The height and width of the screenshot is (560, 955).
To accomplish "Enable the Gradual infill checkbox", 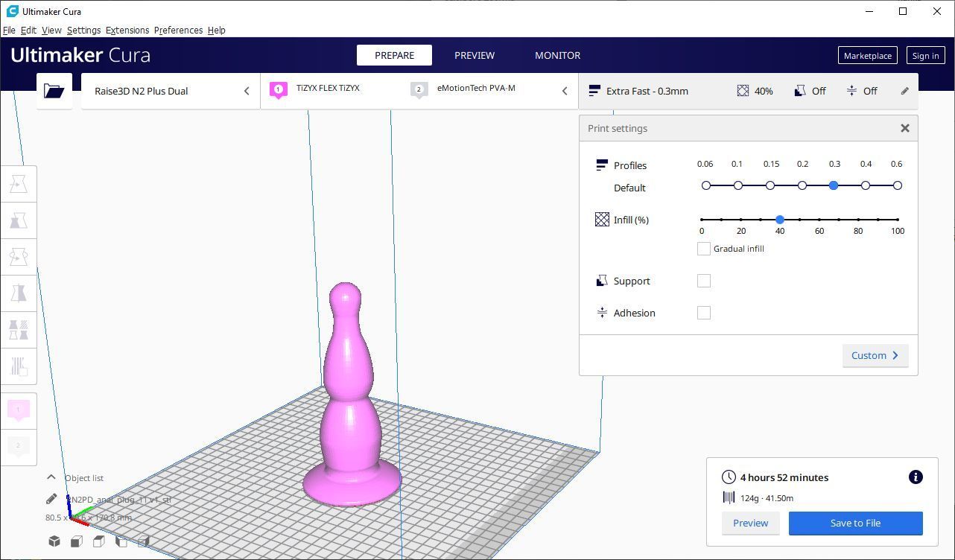I will click(x=703, y=249).
